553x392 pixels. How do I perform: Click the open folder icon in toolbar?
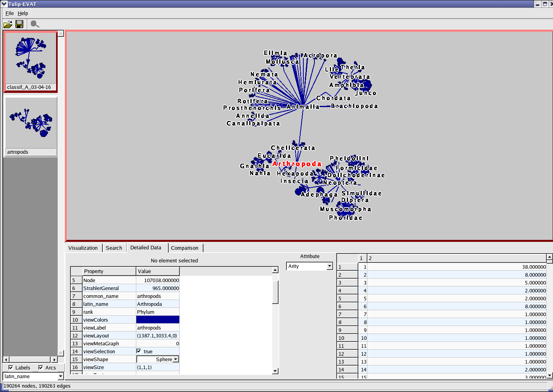(8, 24)
